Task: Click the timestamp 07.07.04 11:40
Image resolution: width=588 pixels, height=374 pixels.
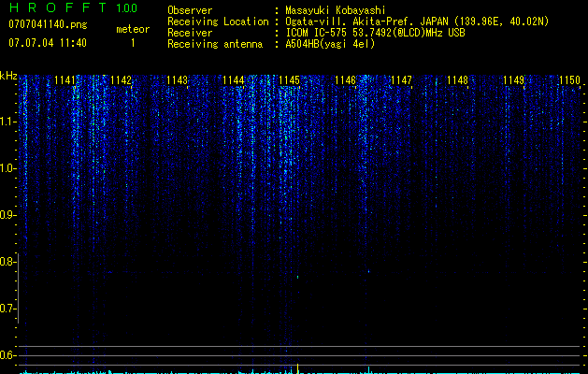Action: tap(48, 43)
